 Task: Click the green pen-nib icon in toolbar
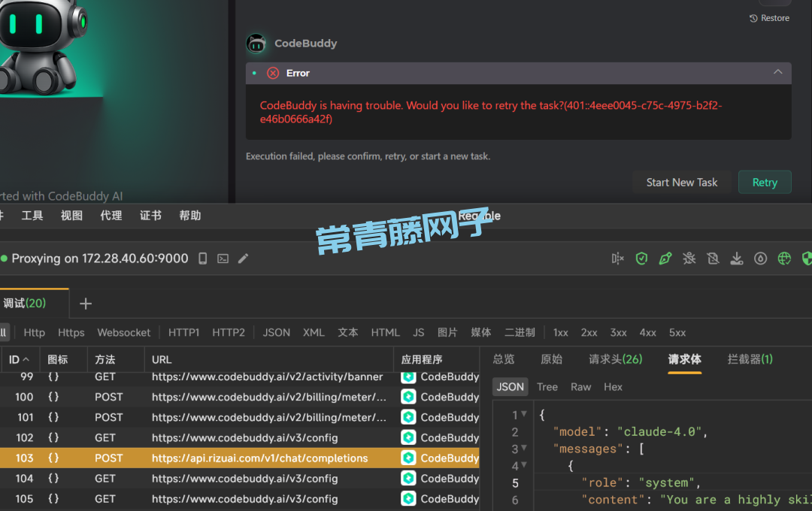click(x=665, y=259)
